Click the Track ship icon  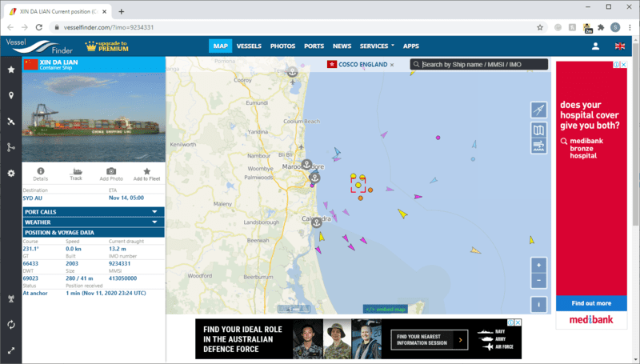[x=76, y=174]
